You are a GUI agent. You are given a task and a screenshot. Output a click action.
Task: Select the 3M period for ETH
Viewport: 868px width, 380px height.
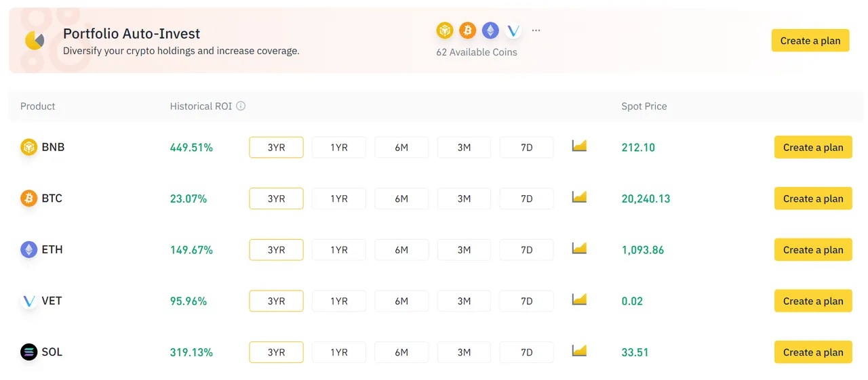pyautogui.click(x=464, y=250)
